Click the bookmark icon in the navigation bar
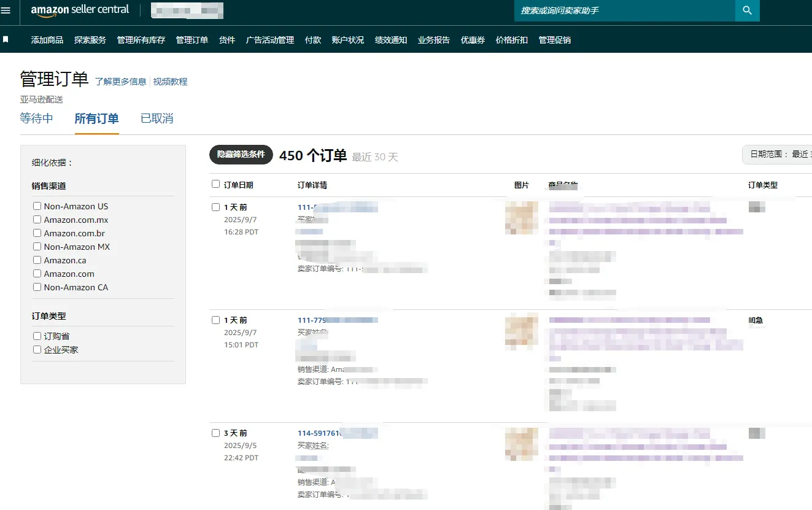The height and width of the screenshot is (510, 812). 6,39
